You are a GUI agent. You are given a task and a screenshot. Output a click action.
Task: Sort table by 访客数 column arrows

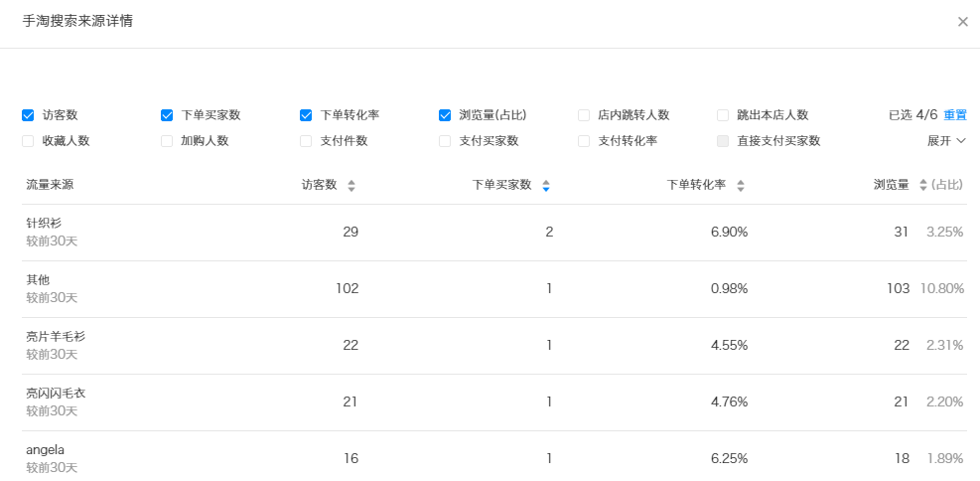pyautogui.click(x=351, y=186)
